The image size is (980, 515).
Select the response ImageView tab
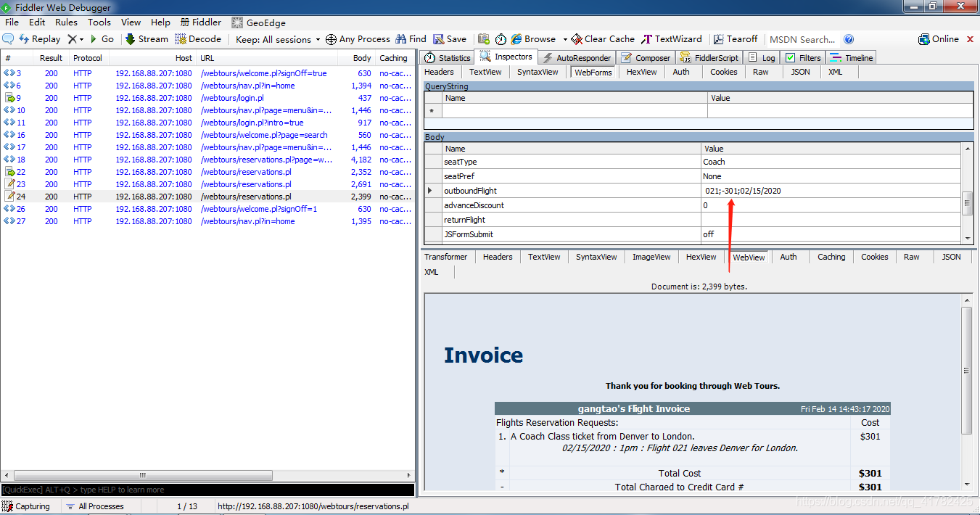[x=651, y=257]
